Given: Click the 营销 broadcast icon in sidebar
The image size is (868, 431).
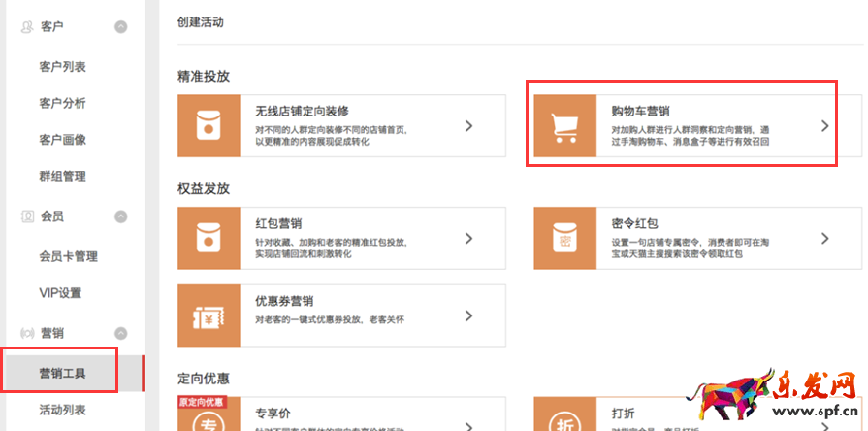Looking at the screenshot, I should [x=27, y=334].
